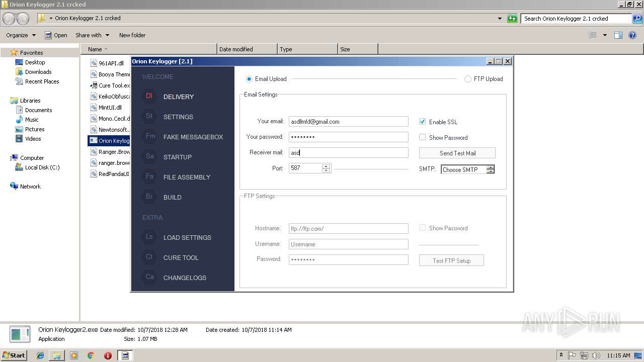
Task: Click the FTP Hostname field
Action: (349, 228)
